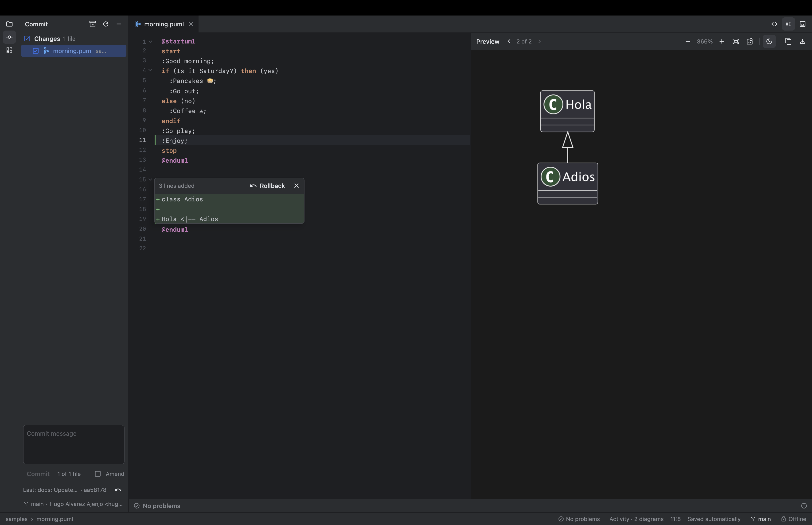Switch to split editor and preview view
The image size is (812, 525).
click(x=788, y=24)
